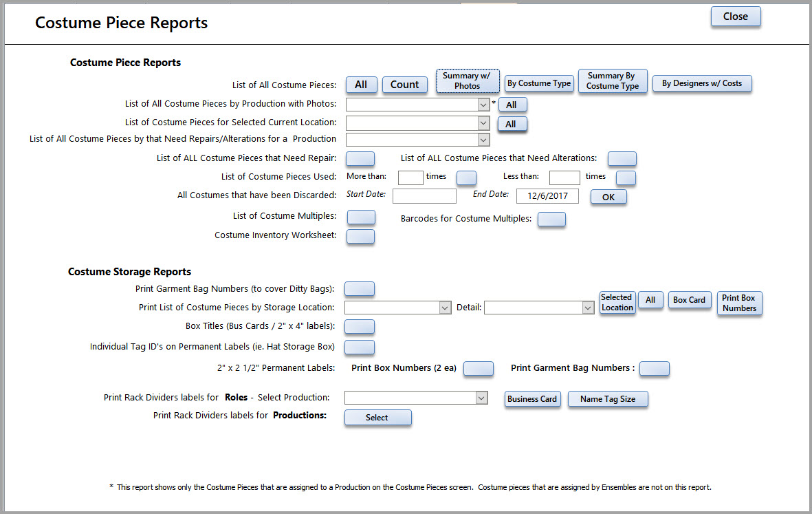Click button for Barcodes for Costume Multiples
Image resolution: width=812 pixels, height=514 pixels.
point(551,219)
